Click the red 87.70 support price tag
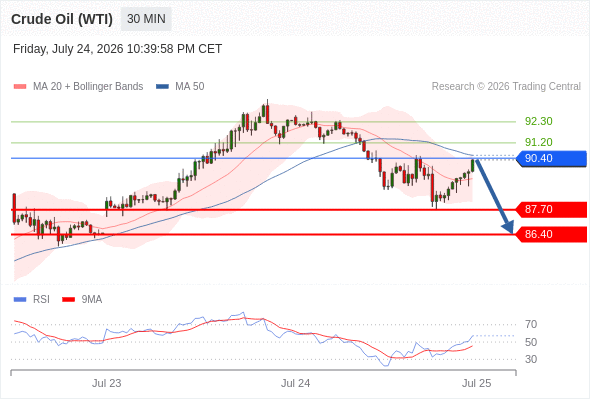 coord(551,210)
